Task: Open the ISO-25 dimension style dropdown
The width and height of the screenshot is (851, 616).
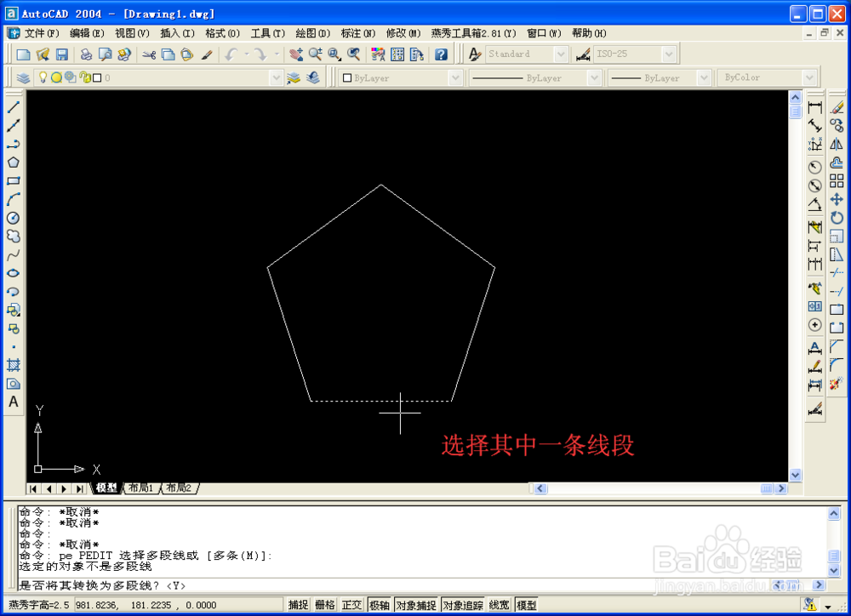Action: click(x=669, y=54)
